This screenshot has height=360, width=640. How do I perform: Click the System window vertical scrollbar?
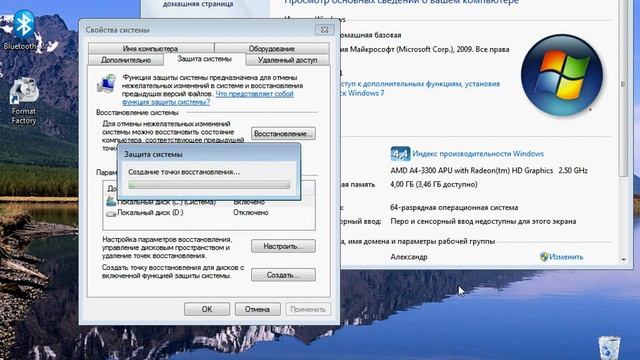pyautogui.click(x=623, y=85)
